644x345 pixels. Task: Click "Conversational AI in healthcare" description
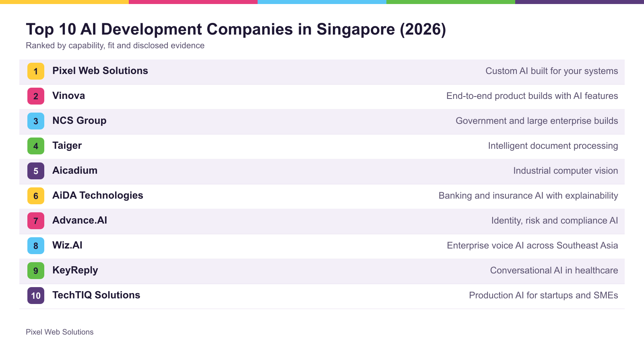point(554,271)
